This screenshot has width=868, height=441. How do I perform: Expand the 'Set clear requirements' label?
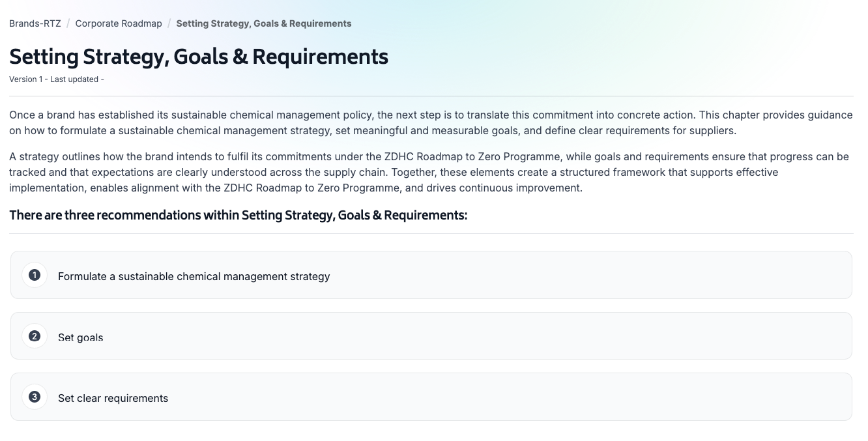point(113,398)
